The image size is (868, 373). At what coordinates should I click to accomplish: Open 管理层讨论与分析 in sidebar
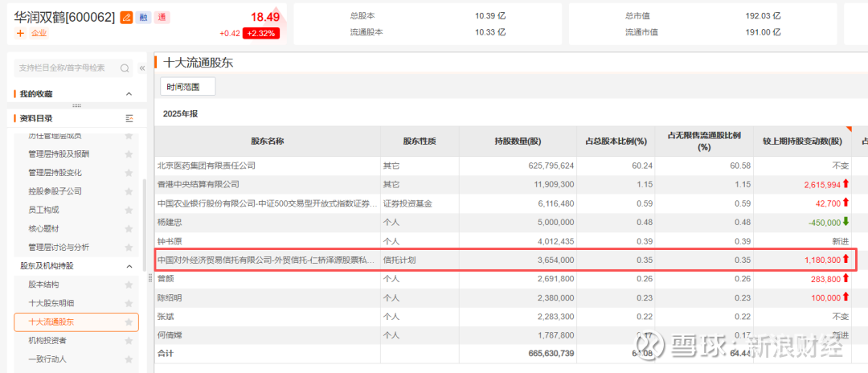pyautogui.click(x=58, y=248)
